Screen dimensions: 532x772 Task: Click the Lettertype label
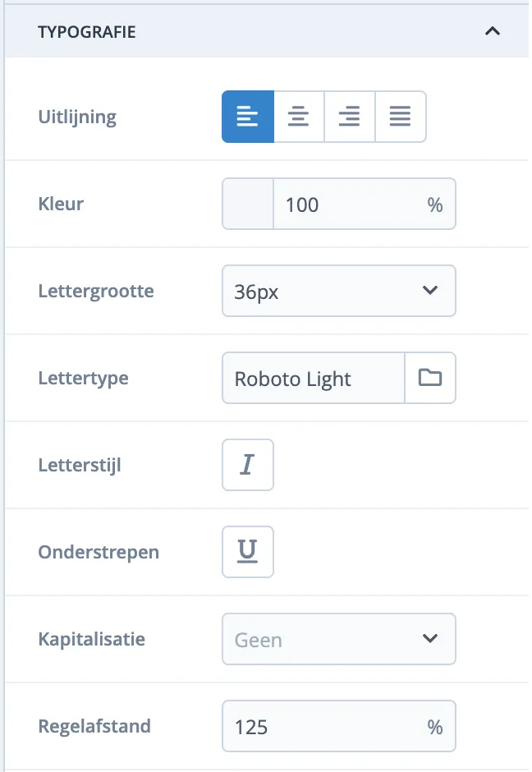[x=82, y=378]
